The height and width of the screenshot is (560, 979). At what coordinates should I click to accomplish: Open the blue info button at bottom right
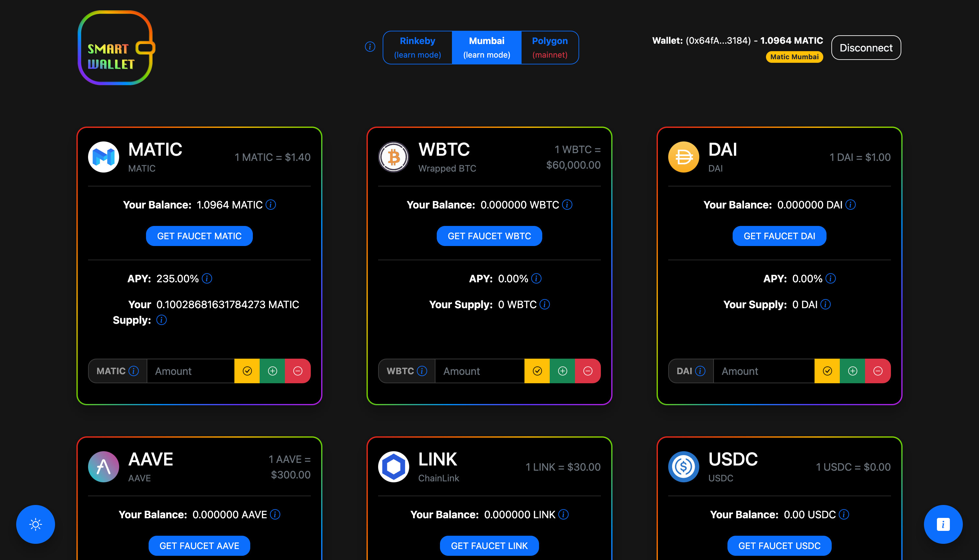pyautogui.click(x=943, y=524)
